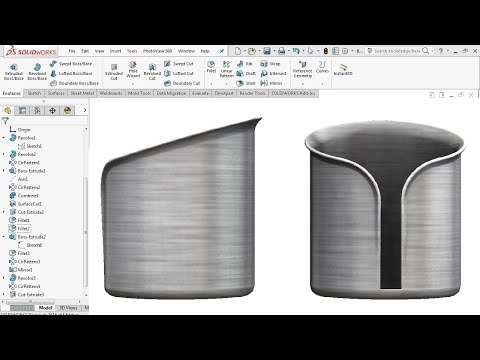Expand the Boss-Extrude1 tree node

click(4, 171)
